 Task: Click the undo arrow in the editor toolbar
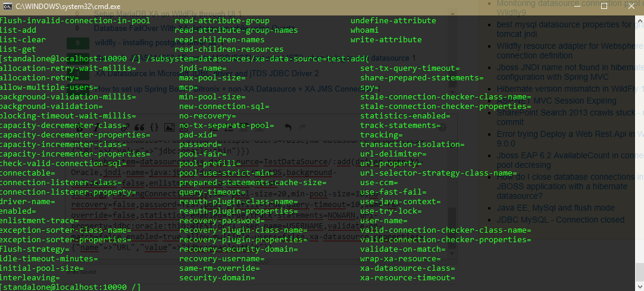point(288,127)
